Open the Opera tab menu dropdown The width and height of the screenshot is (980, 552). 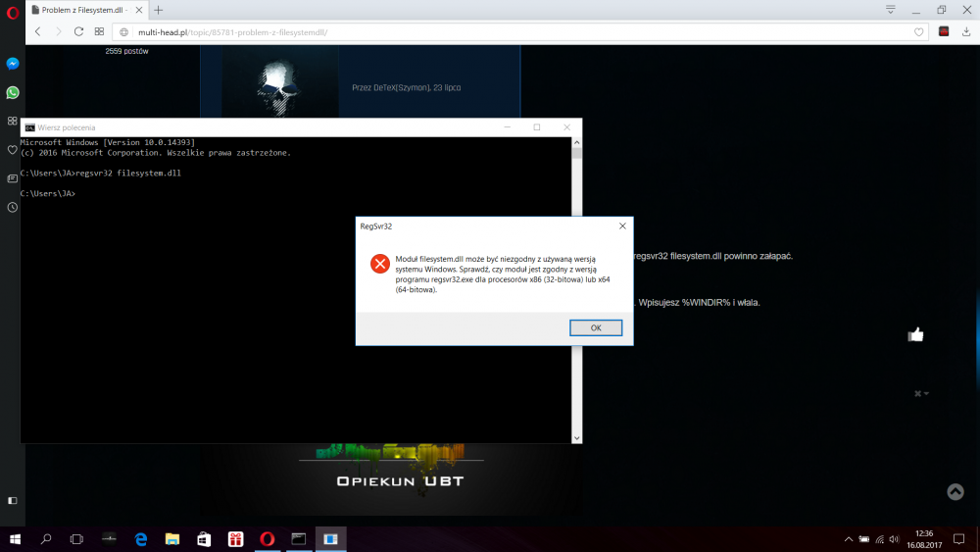point(890,10)
